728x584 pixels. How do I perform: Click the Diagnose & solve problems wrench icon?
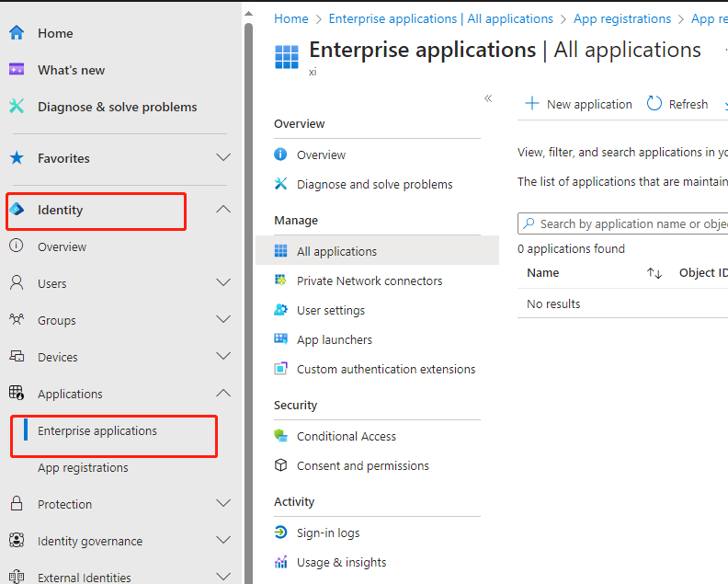point(17,107)
